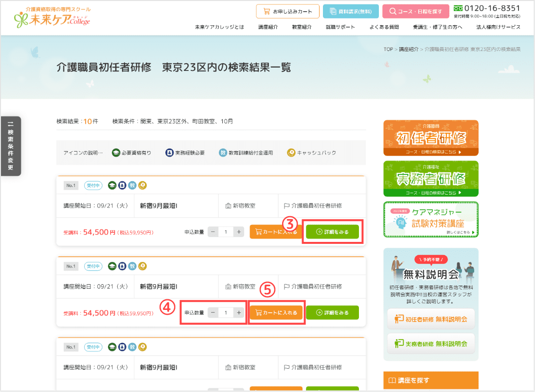Click the green 実務者研修 banner
The image size is (535, 392).
tap(431, 178)
